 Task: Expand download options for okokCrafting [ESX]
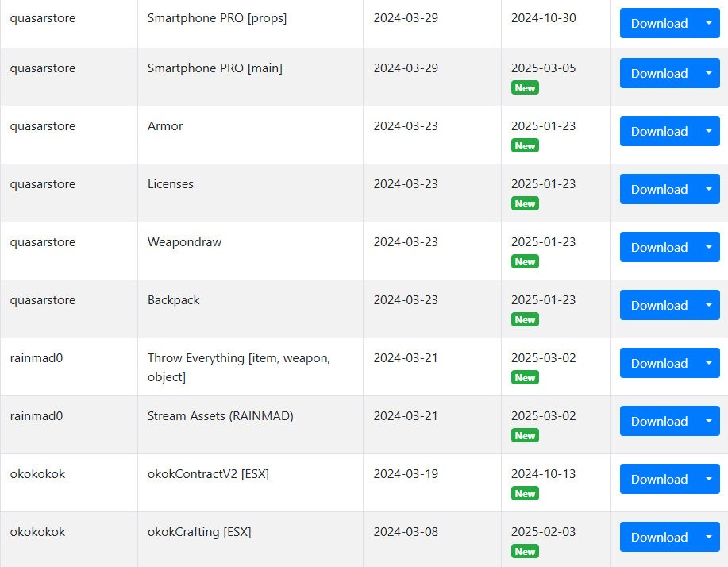tap(709, 538)
